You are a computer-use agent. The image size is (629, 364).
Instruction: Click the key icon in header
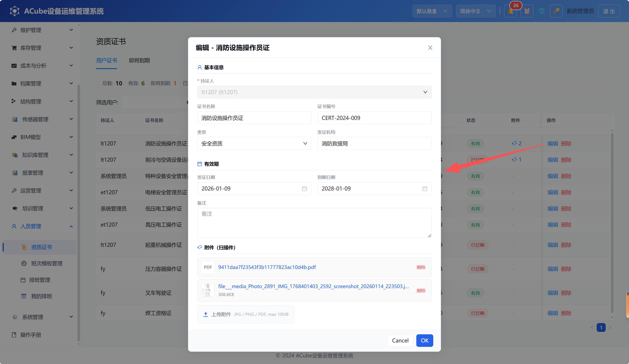[556, 11]
